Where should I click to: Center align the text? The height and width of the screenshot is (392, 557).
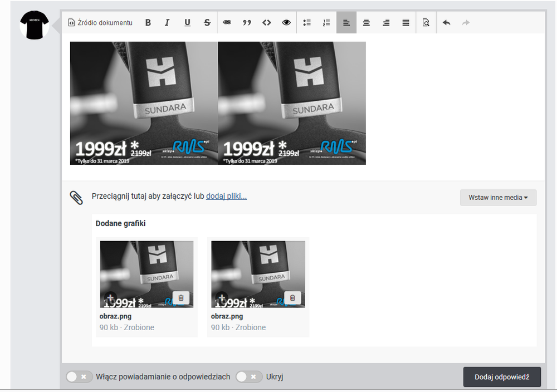366,22
